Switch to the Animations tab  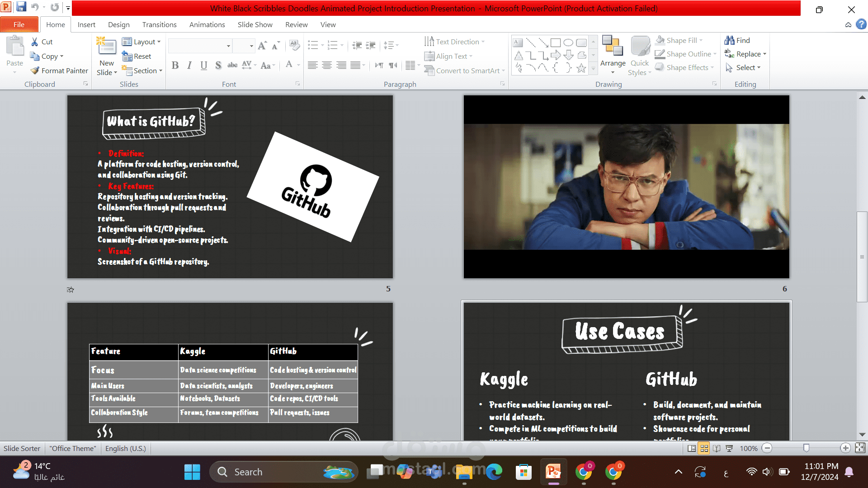click(207, 24)
